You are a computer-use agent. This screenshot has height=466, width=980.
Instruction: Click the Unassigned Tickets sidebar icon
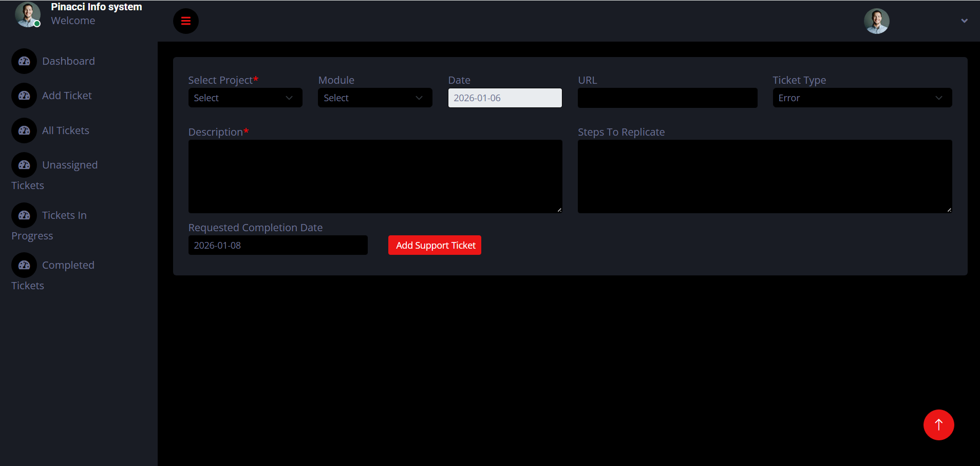pos(24,165)
